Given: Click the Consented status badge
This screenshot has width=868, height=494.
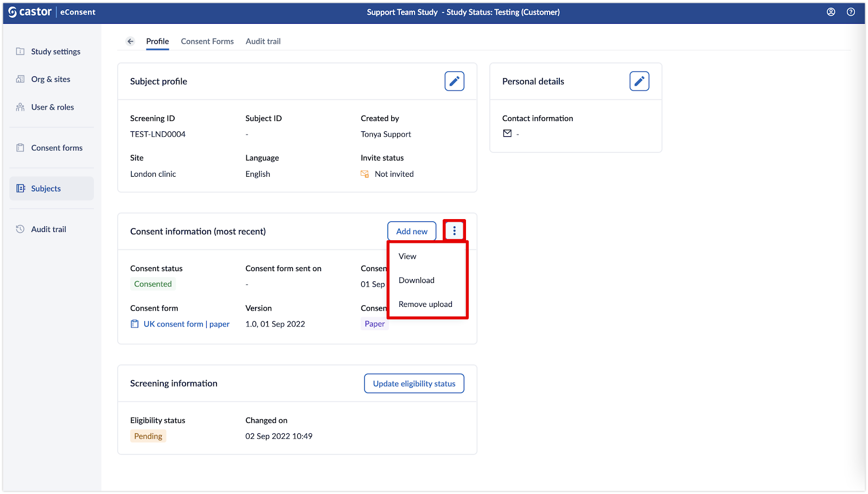Looking at the screenshot, I should click(x=153, y=284).
